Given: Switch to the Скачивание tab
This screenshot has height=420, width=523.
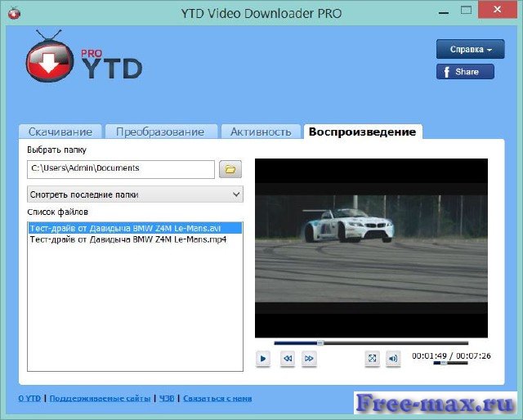Looking at the screenshot, I should pos(60,132).
